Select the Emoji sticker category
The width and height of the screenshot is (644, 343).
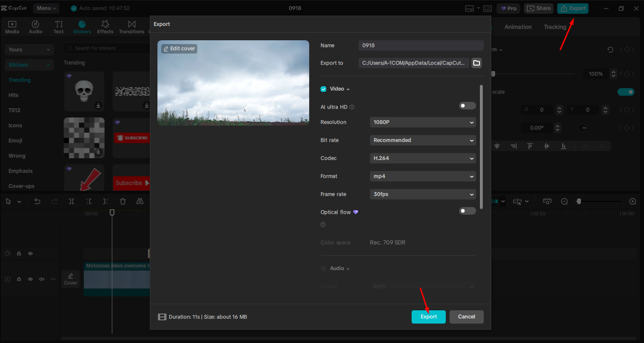(15, 141)
